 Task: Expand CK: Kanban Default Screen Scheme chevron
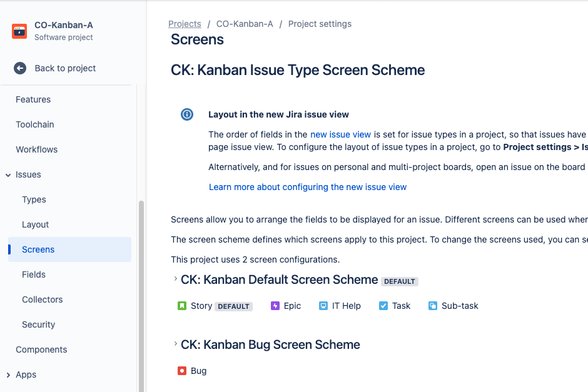pyautogui.click(x=175, y=279)
